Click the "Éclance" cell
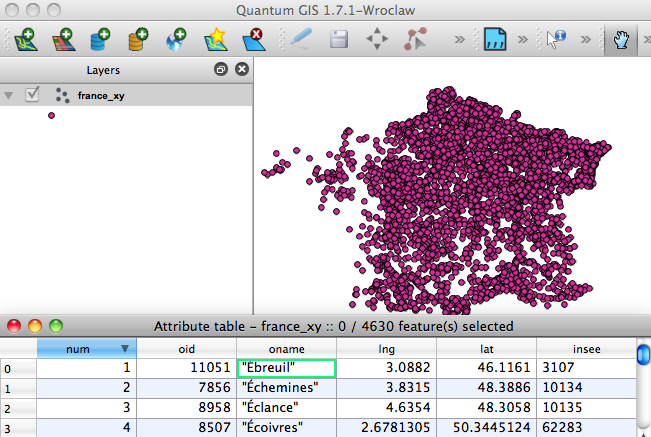 [x=286, y=408]
